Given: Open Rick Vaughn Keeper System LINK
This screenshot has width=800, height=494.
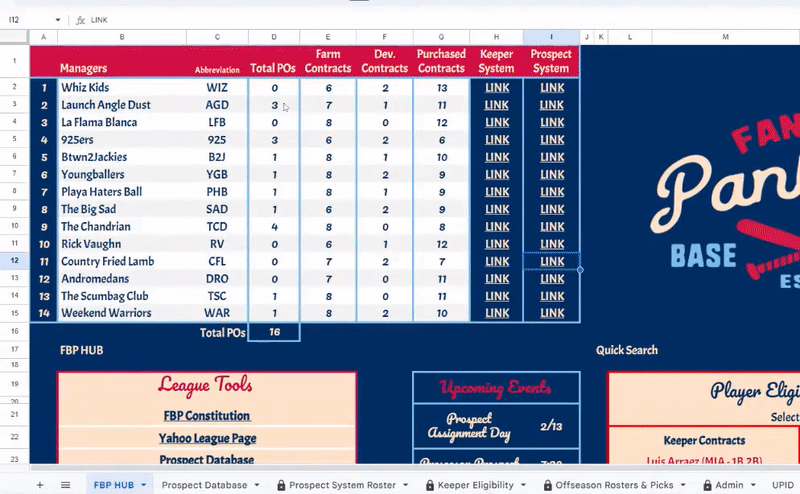Looking at the screenshot, I should pyautogui.click(x=497, y=244).
